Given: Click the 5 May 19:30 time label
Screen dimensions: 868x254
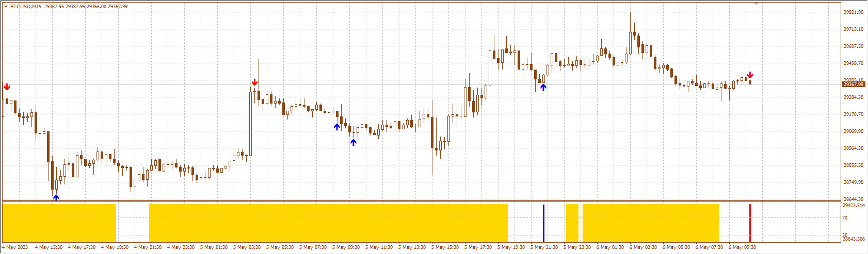Looking at the screenshot, I should 511,247.
